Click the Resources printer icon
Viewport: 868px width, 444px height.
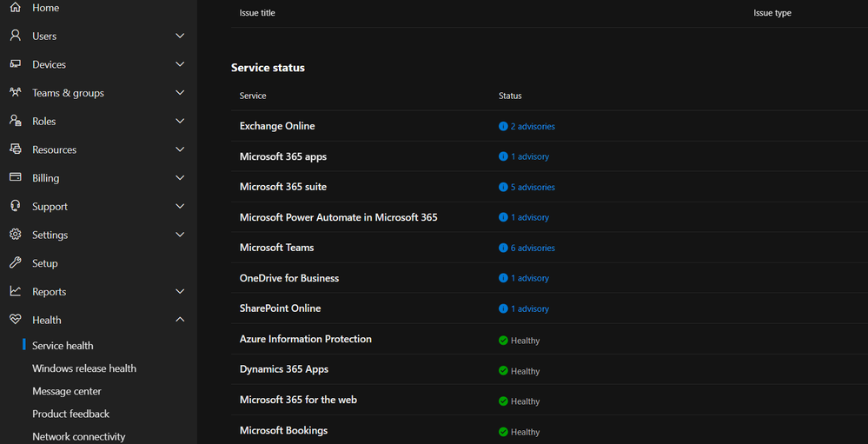[16, 149]
